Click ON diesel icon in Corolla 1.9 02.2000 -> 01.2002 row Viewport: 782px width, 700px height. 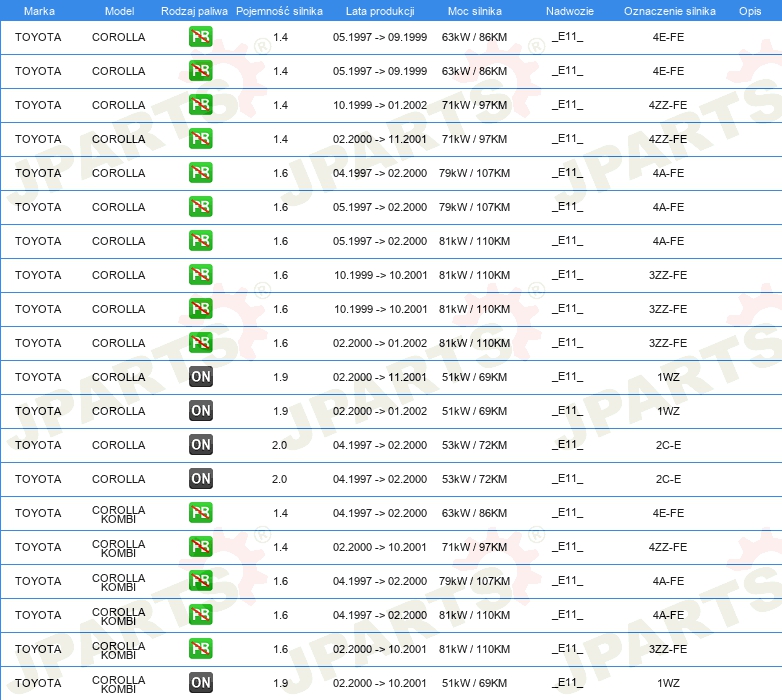[x=200, y=410]
